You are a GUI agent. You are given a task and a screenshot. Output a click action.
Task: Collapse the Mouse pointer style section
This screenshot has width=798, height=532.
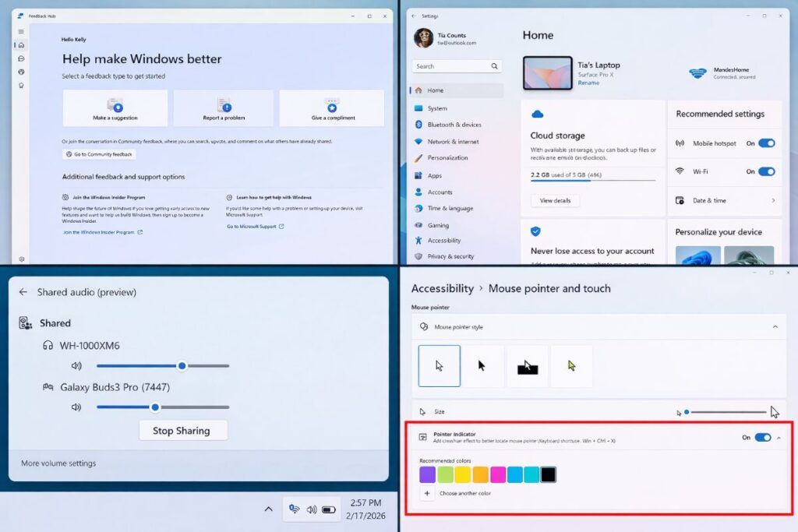point(777,328)
